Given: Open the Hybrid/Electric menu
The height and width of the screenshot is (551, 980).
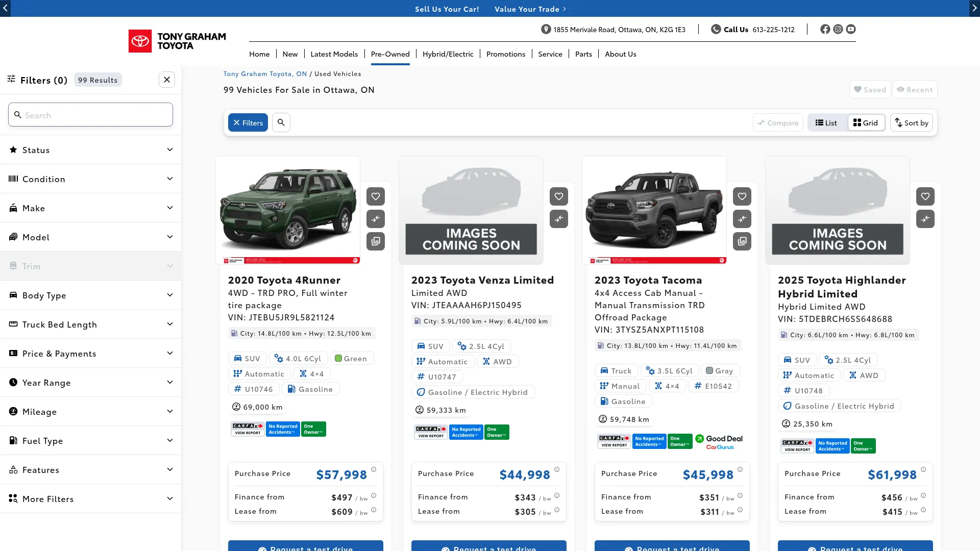Looking at the screenshot, I should pos(448,54).
